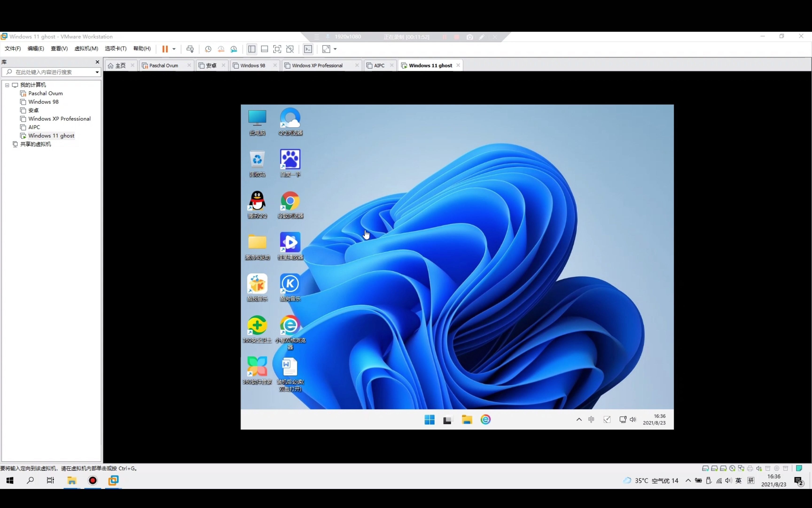
Task: Click the 酷狗音乐 desktop icon
Action: pos(290,288)
